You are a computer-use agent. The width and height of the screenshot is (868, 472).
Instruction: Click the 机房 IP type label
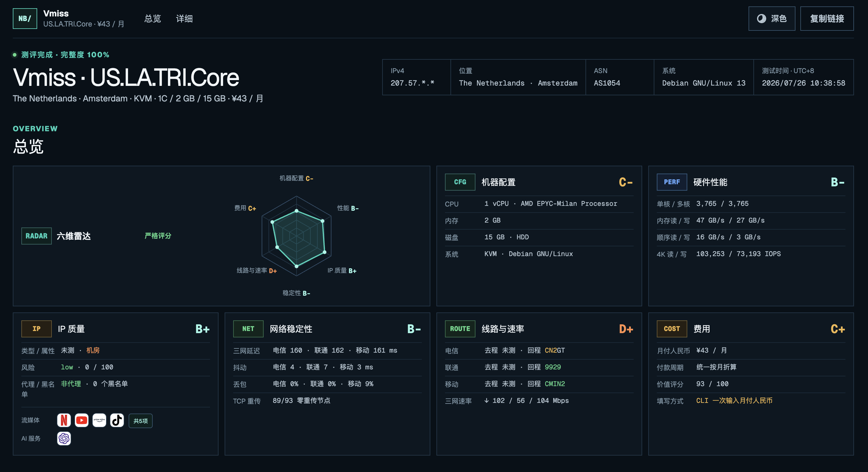[93, 350]
